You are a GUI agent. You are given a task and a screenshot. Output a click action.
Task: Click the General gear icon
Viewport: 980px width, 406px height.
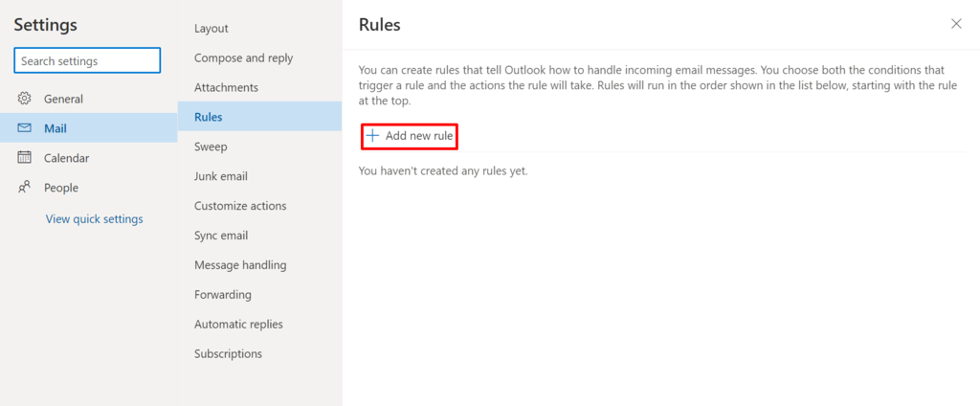[x=25, y=99]
